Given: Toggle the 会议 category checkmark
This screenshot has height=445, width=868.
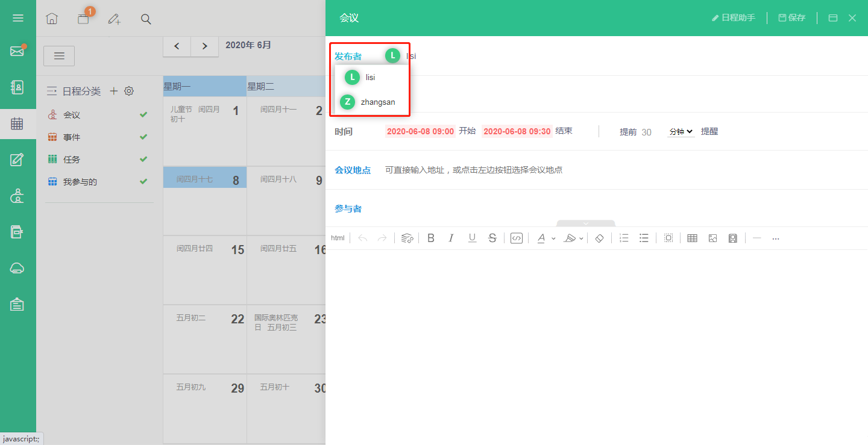Looking at the screenshot, I should [x=143, y=114].
